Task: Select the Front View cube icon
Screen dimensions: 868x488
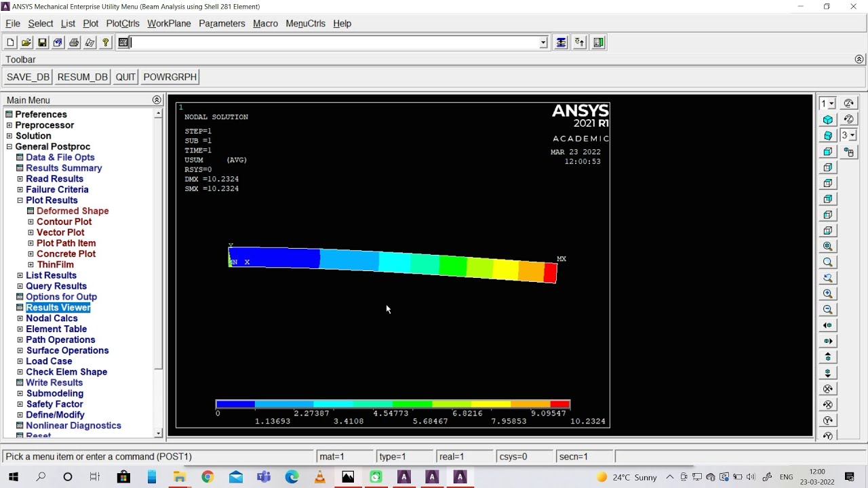Action: (x=828, y=152)
